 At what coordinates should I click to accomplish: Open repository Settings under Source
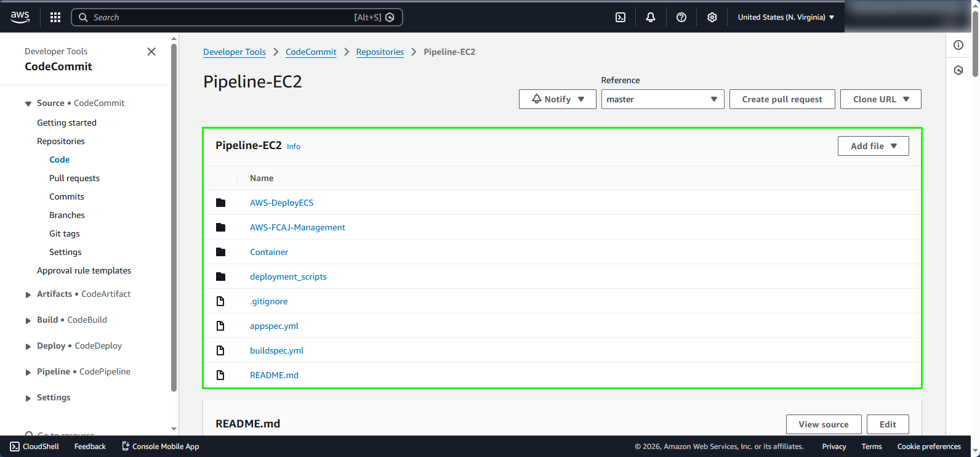coord(65,252)
